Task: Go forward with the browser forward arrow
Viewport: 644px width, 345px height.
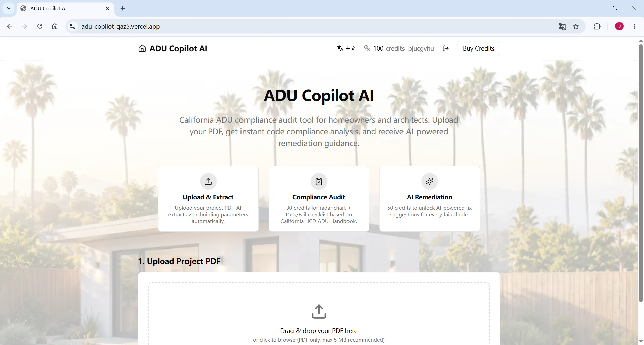Action: pyautogui.click(x=24, y=26)
